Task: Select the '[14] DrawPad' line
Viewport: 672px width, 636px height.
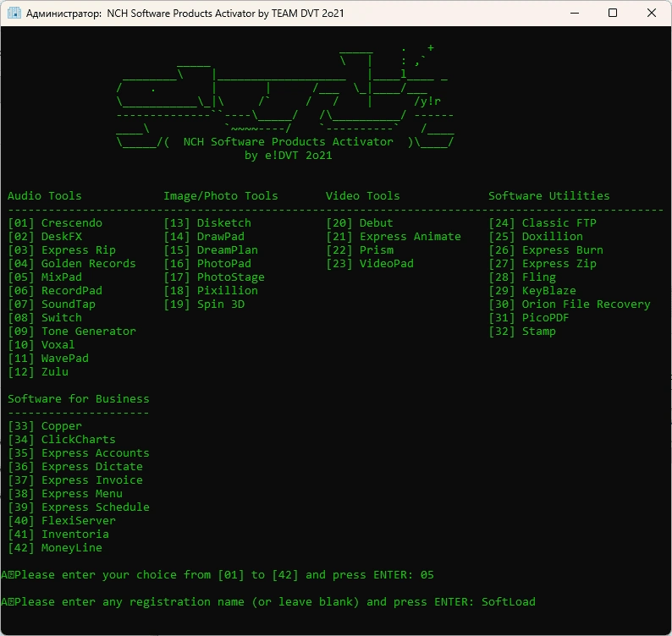Action: point(204,237)
